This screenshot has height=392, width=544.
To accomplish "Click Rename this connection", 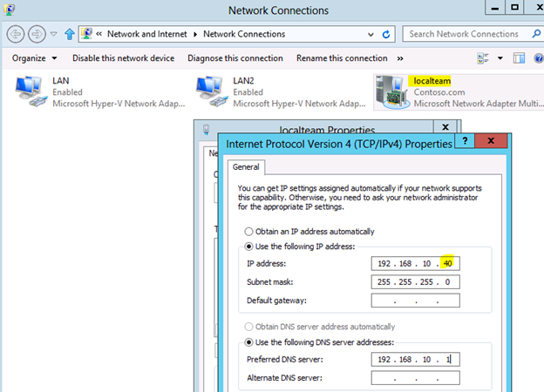I will [342, 58].
